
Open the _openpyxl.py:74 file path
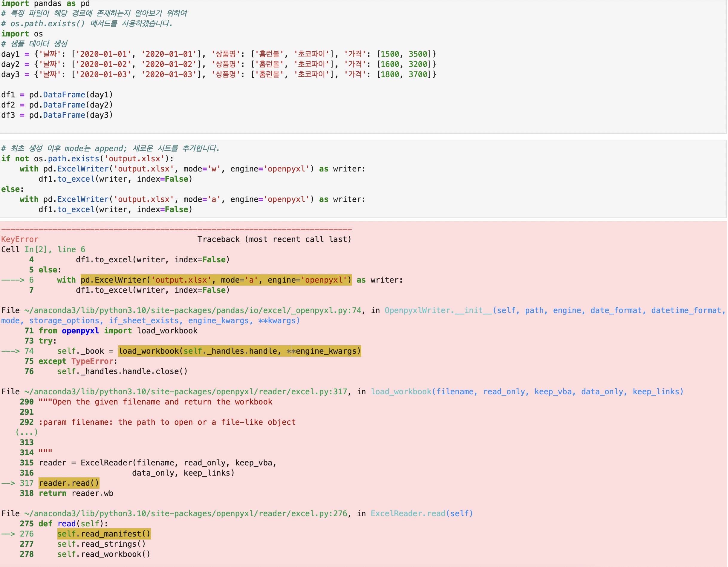pyautogui.click(x=193, y=310)
